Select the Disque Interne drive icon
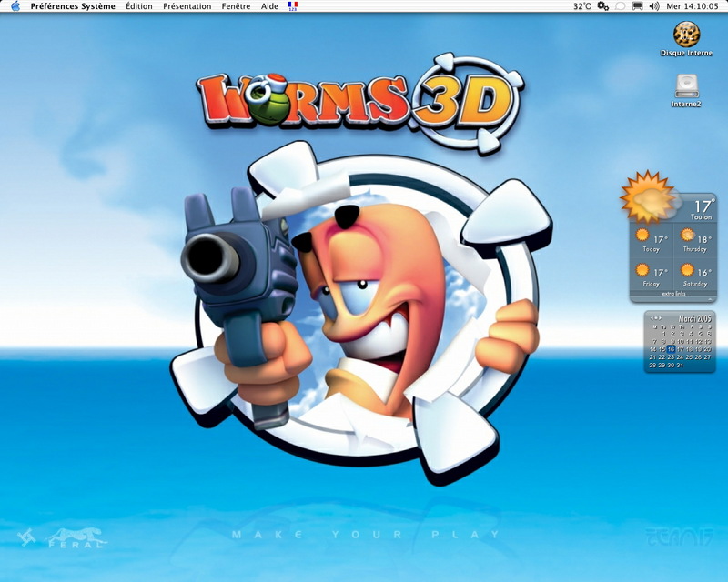The height and width of the screenshot is (582, 728). [686, 34]
